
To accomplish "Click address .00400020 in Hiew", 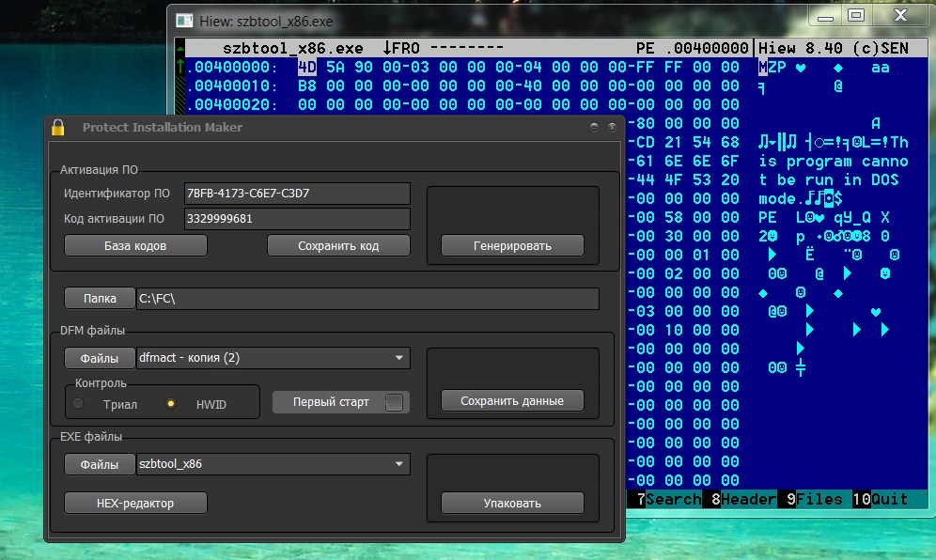I will click(x=231, y=104).
